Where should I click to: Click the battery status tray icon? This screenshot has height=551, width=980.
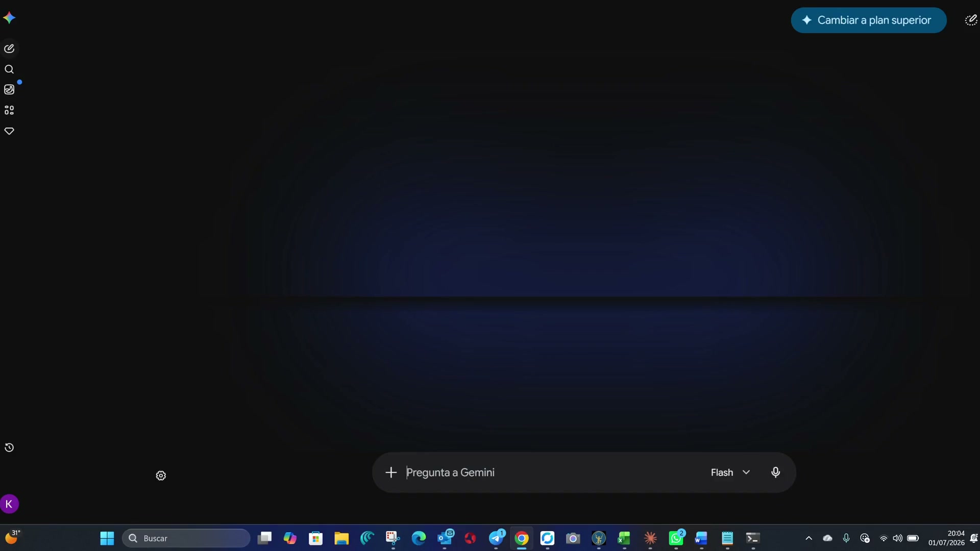point(913,538)
